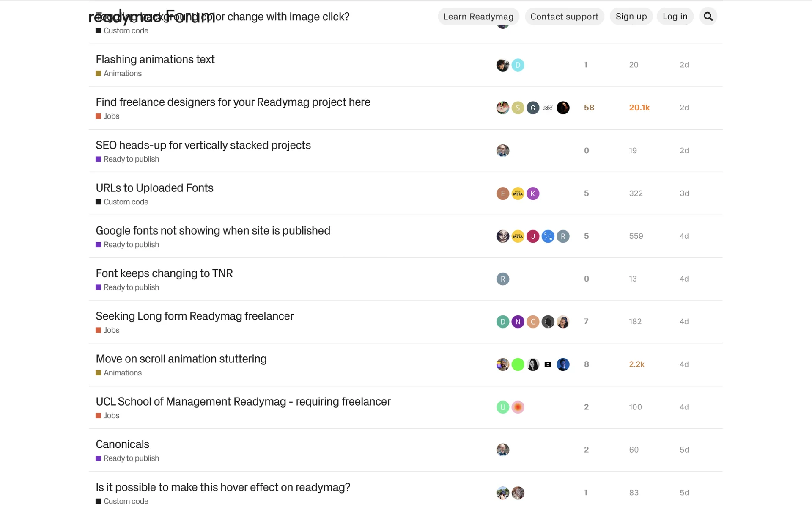Click the black 'B' avatar in scroll animation row
This screenshot has height=508, width=812.
pyautogui.click(x=548, y=364)
